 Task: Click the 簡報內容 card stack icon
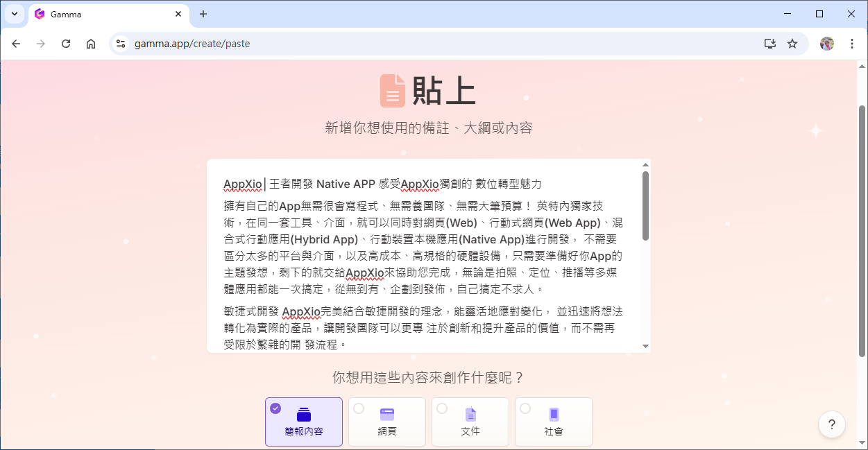pyautogui.click(x=304, y=415)
